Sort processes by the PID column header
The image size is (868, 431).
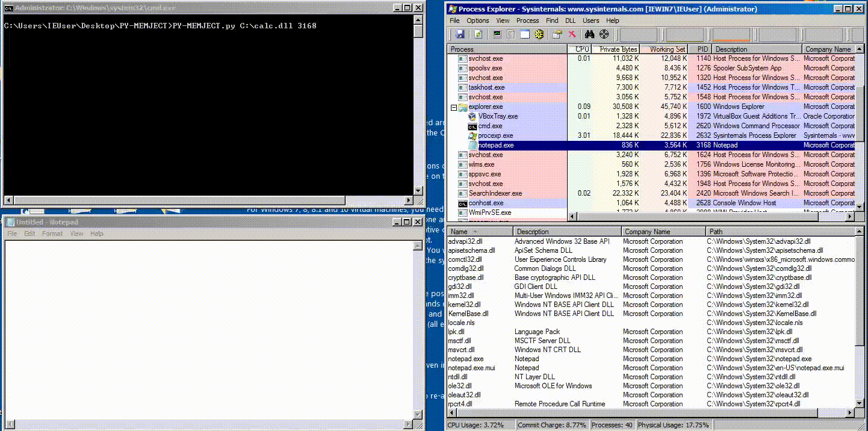tap(701, 49)
